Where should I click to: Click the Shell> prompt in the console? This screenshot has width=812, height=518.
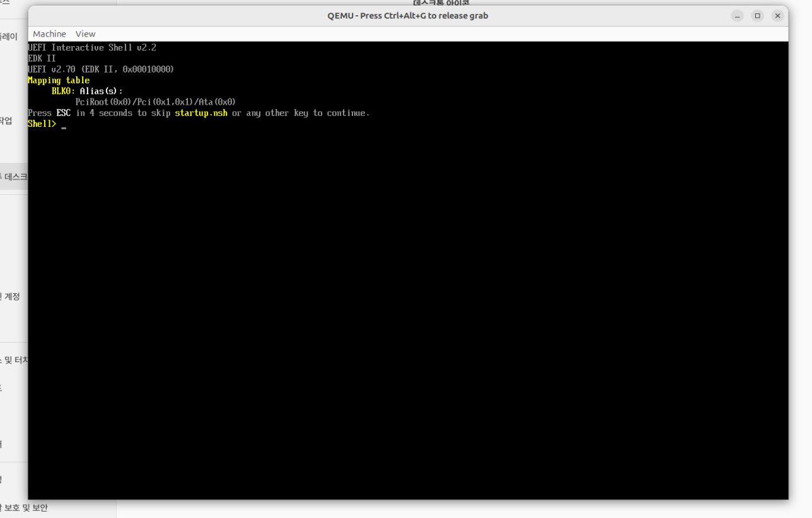point(42,124)
